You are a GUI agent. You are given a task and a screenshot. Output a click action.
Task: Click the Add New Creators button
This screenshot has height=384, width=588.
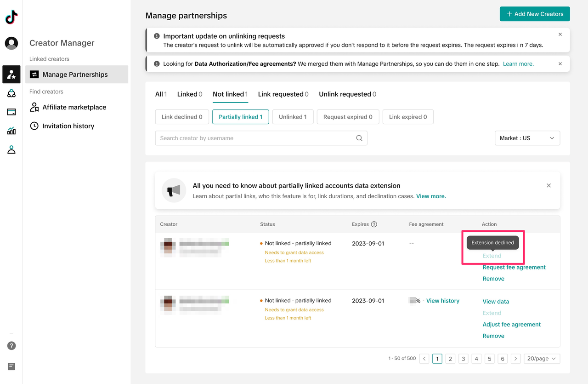coord(535,14)
